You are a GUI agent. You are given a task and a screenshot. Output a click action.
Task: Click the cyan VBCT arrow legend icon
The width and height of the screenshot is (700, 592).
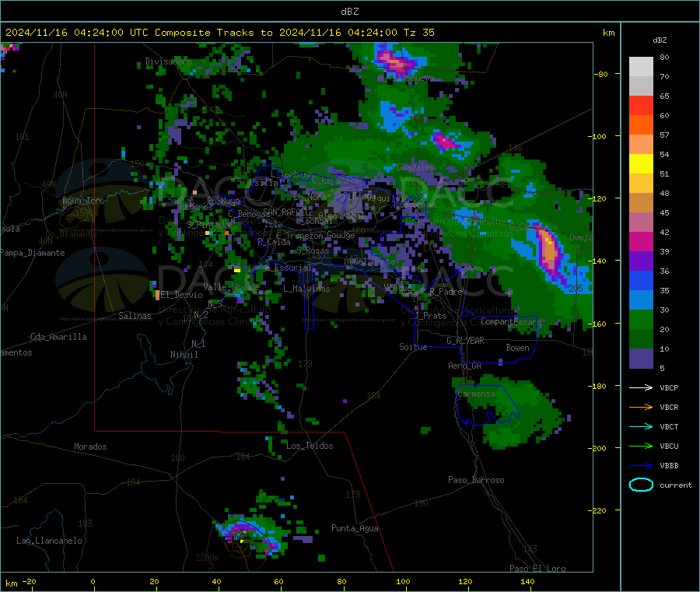click(x=641, y=427)
